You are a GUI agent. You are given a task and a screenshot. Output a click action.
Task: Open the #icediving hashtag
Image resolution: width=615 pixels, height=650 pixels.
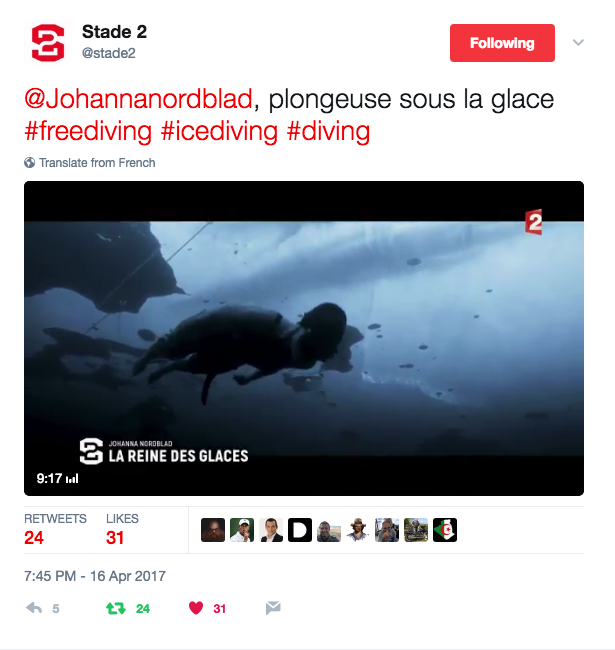click(x=219, y=131)
